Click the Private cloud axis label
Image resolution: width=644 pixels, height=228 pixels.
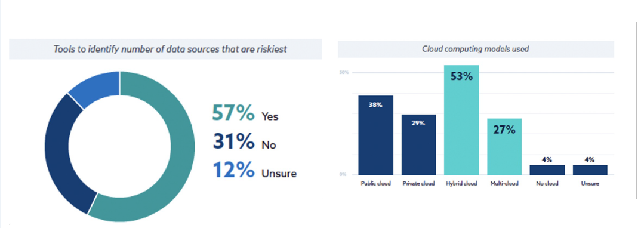pos(418,184)
